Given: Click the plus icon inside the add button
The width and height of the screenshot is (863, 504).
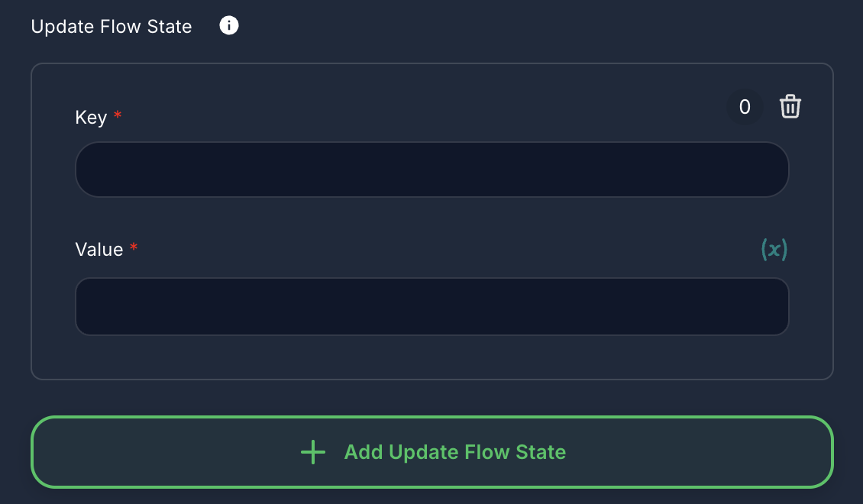Looking at the screenshot, I should pyautogui.click(x=312, y=451).
